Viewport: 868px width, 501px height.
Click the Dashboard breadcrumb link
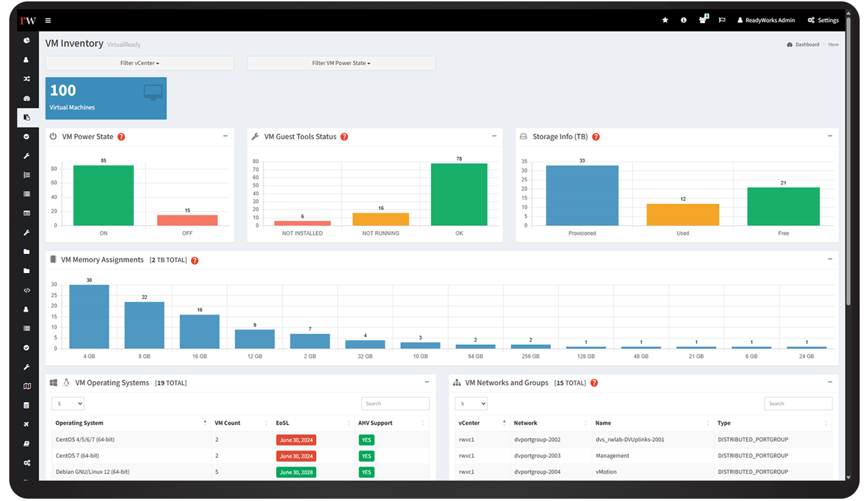pos(807,44)
